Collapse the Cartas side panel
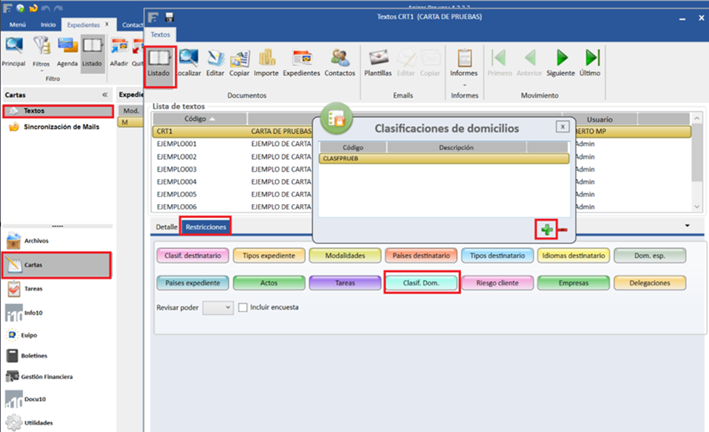 point(105,94)
